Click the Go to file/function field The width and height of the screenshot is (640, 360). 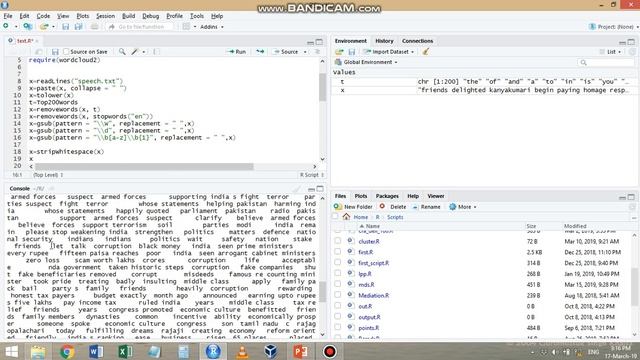point(140,27)
